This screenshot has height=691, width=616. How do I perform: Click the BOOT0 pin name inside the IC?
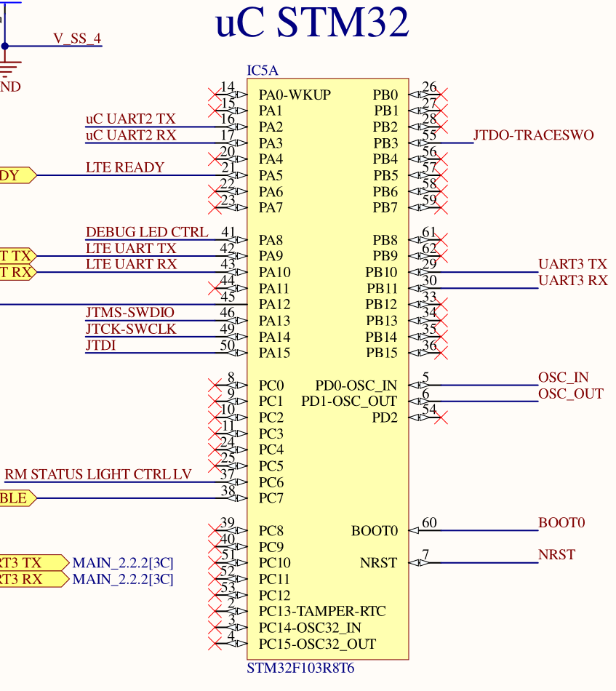click(375, 530)
